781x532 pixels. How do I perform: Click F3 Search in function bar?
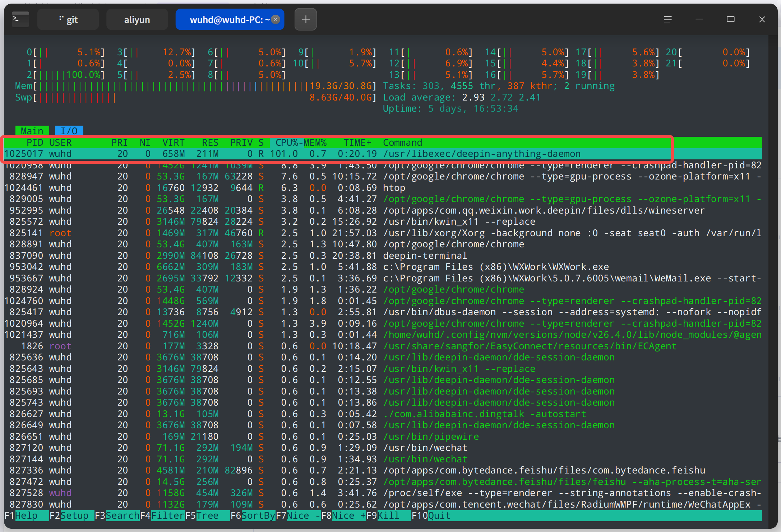(117, 515)
